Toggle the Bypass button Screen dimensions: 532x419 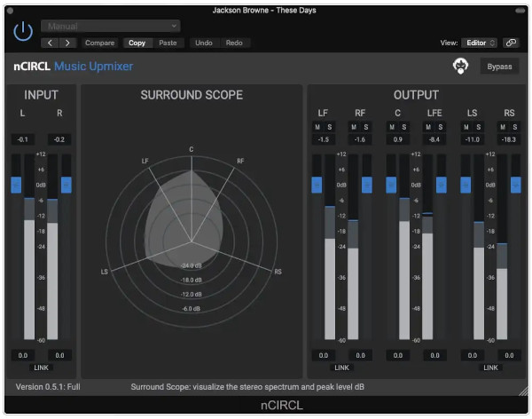[499, 67]
